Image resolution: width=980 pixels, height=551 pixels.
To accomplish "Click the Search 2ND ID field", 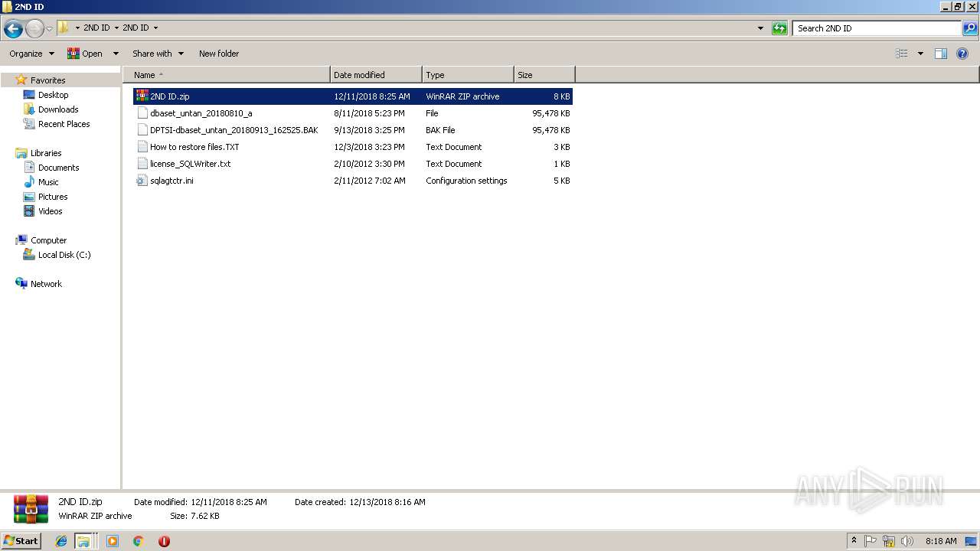I will (877, 28).
